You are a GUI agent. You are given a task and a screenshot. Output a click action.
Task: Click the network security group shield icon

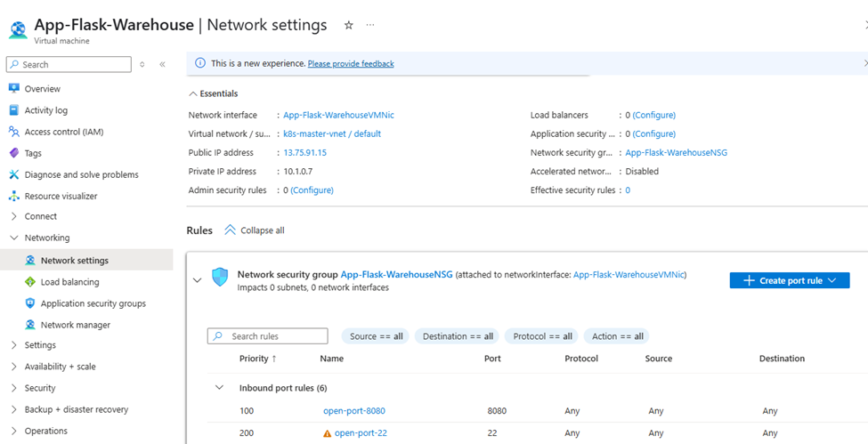tap(220, 278)
